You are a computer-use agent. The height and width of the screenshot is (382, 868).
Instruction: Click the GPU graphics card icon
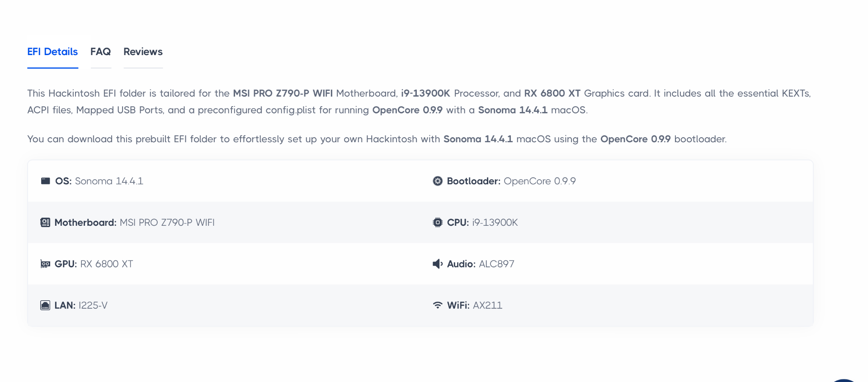pos(45,264)
